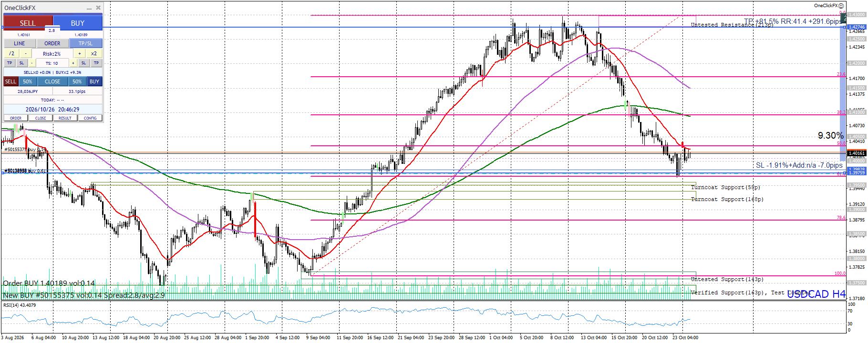Increase trailing stop with plus beside TS: 10
This screenshot has height=343, width=868.
pyautogui.click(x=73, y=63)
